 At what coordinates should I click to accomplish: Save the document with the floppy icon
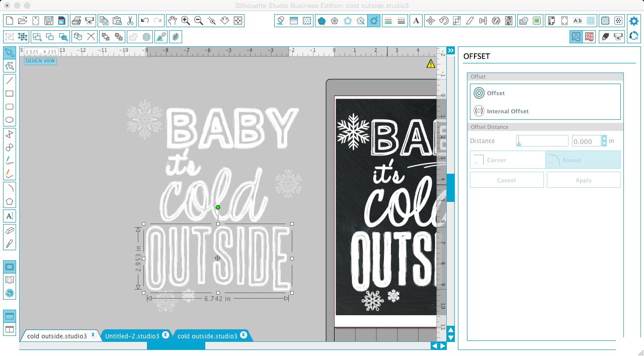pos(49,21)
